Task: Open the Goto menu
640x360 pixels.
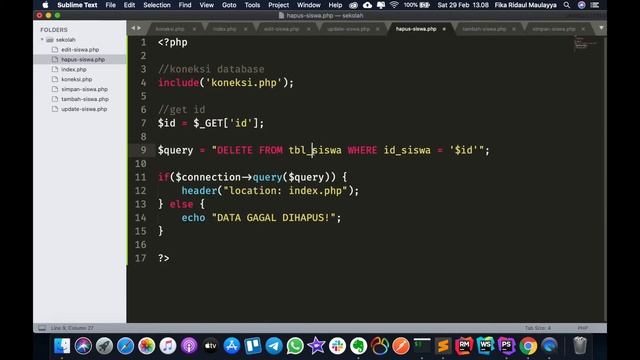Action: [x=229, y=5]
